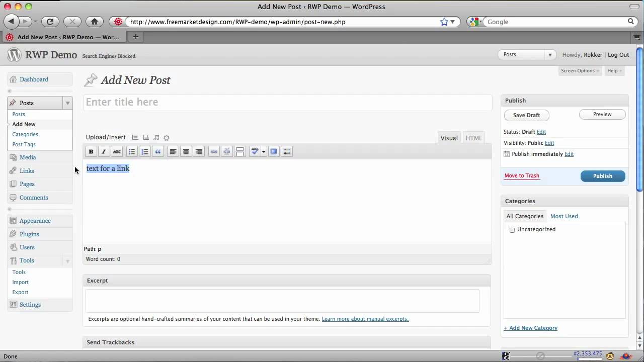Toggle fullscreen editing mode

tap(274, 151)
